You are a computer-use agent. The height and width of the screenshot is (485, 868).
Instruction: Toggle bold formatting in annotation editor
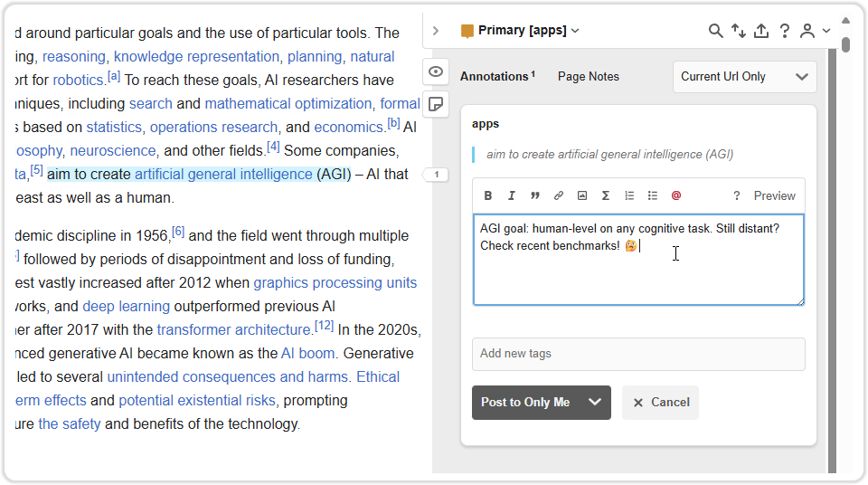click(488, 195)
